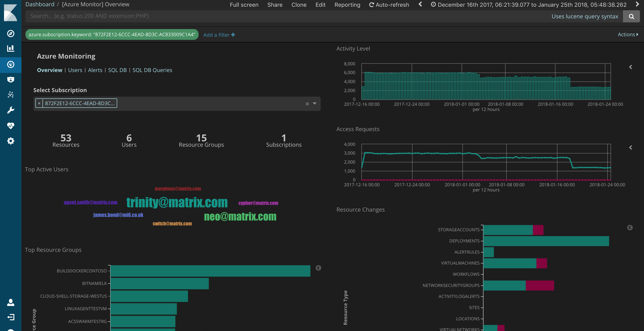Open the time picker clock range

(528, 5)
